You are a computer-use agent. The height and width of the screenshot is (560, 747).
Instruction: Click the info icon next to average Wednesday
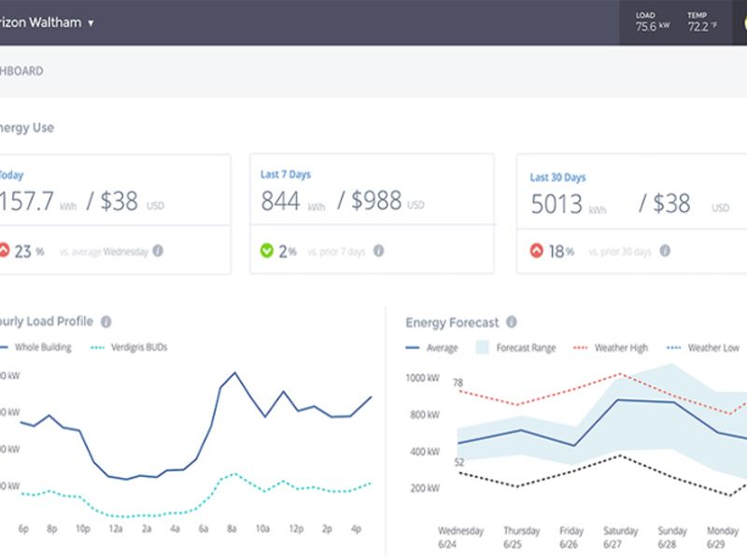(x=158, y=250)
